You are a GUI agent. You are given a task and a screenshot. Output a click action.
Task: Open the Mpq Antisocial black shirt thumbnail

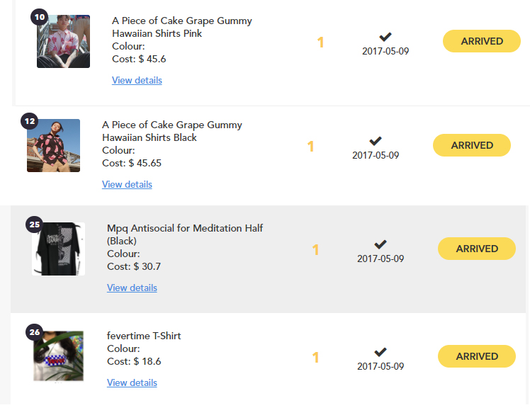coord(59,250)
